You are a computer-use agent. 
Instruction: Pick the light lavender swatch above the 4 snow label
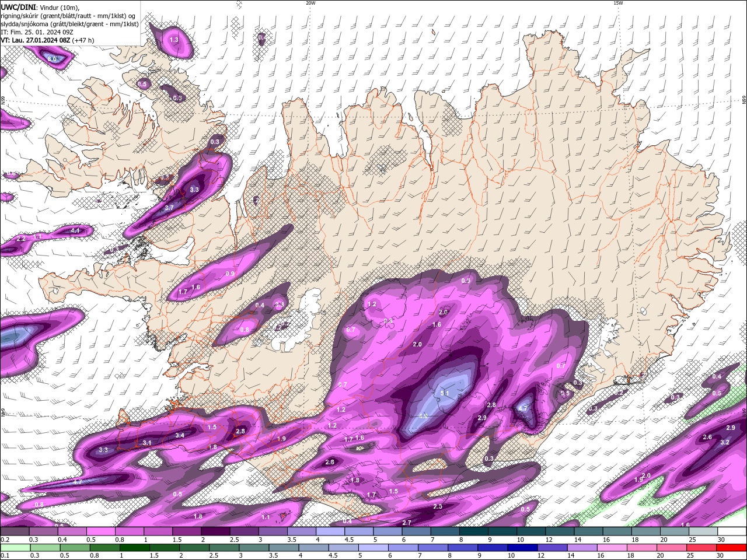[x=330, y=531]
